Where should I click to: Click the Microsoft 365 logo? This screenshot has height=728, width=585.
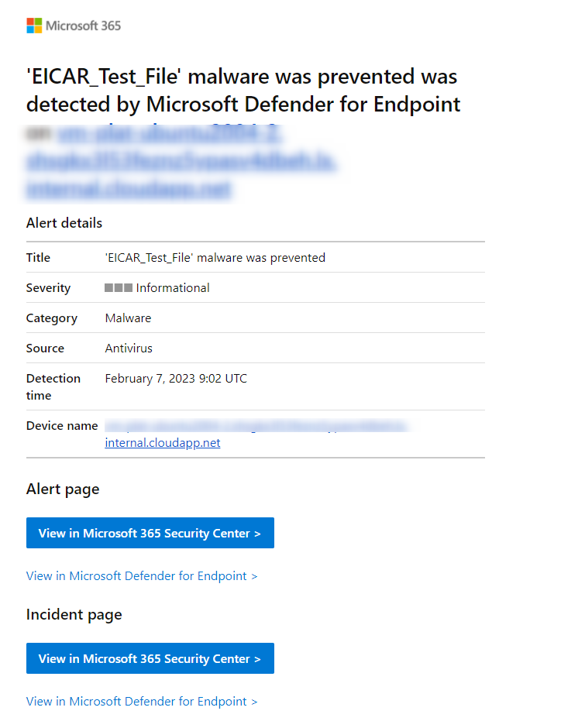pyautogui.click(x=74, y=26)
